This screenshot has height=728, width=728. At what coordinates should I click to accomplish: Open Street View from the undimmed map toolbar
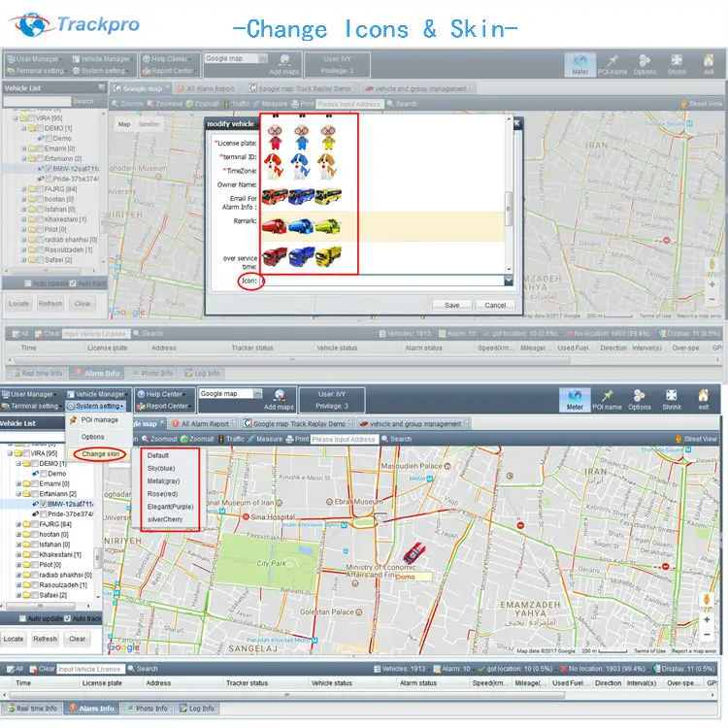click(x=696, y=439)
